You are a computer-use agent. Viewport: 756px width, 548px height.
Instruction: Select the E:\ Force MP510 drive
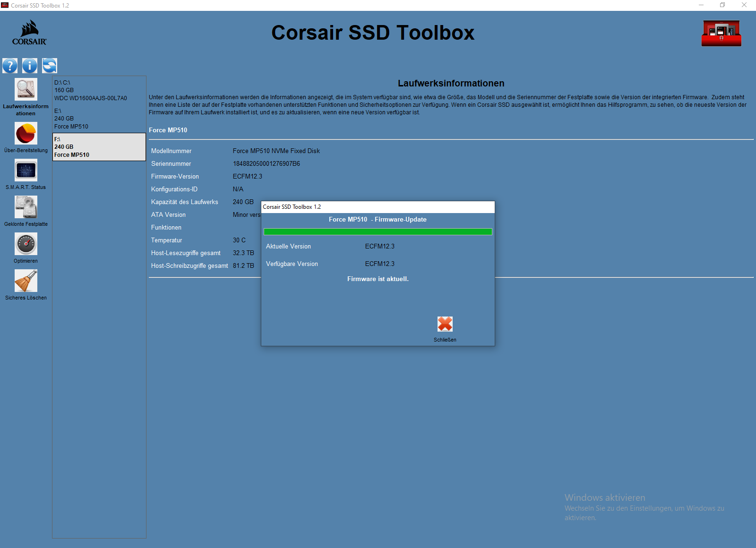click(99, 119)
